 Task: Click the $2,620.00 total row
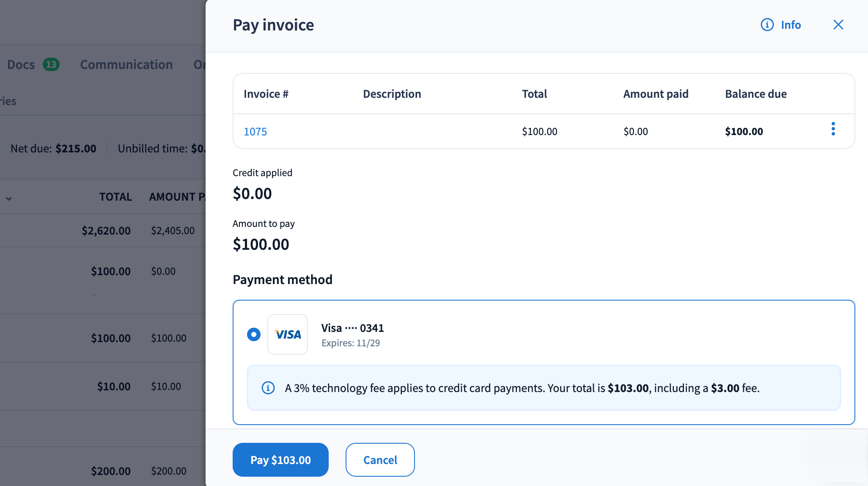click(x=106, y=231)
